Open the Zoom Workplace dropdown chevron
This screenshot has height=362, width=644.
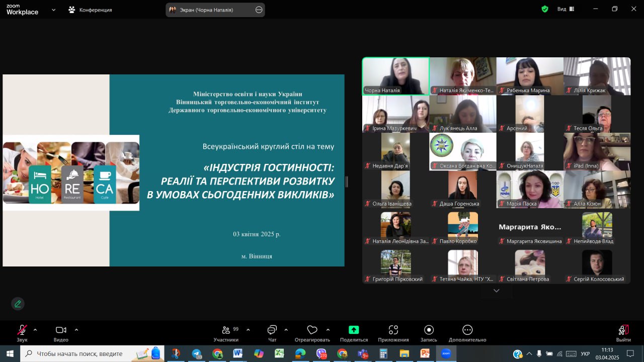point(54,10)
